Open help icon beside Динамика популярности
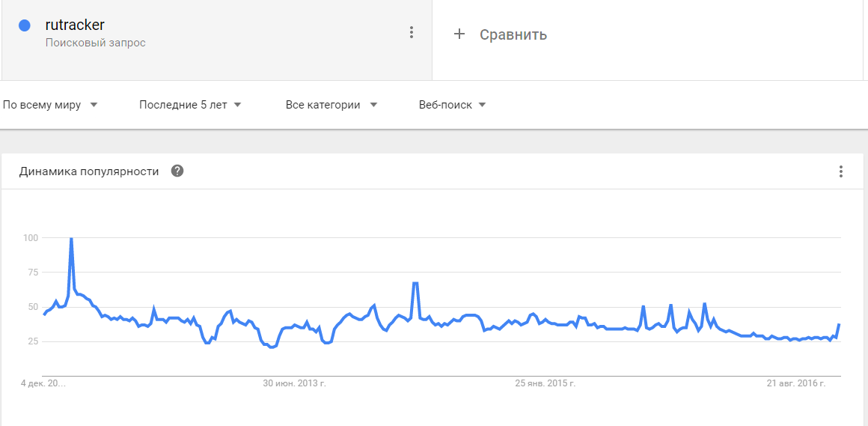This screenshot has width=868, height=426. click(x=177, y=171)
